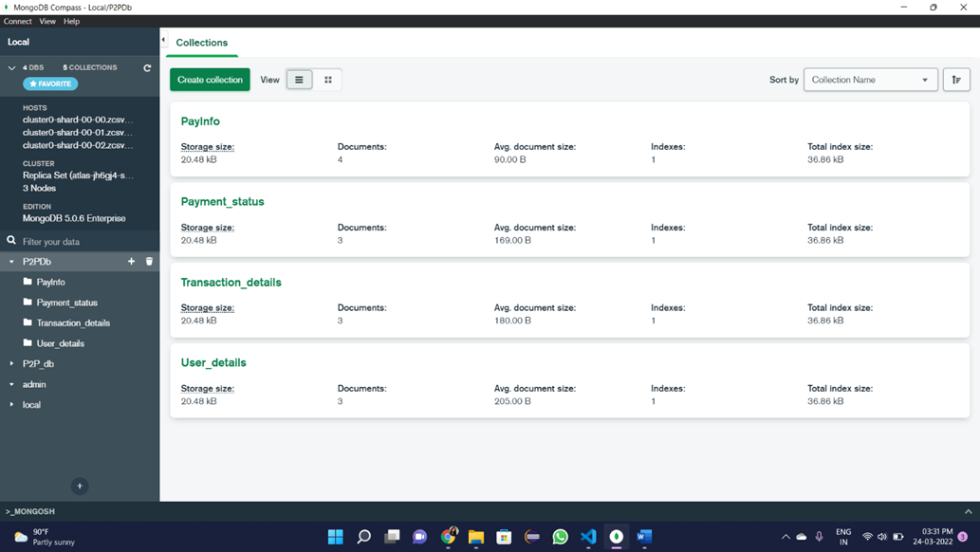Expand the MongoSH shell panel chevron
Viewport: 980px width, 552px height.
(968, 511)
